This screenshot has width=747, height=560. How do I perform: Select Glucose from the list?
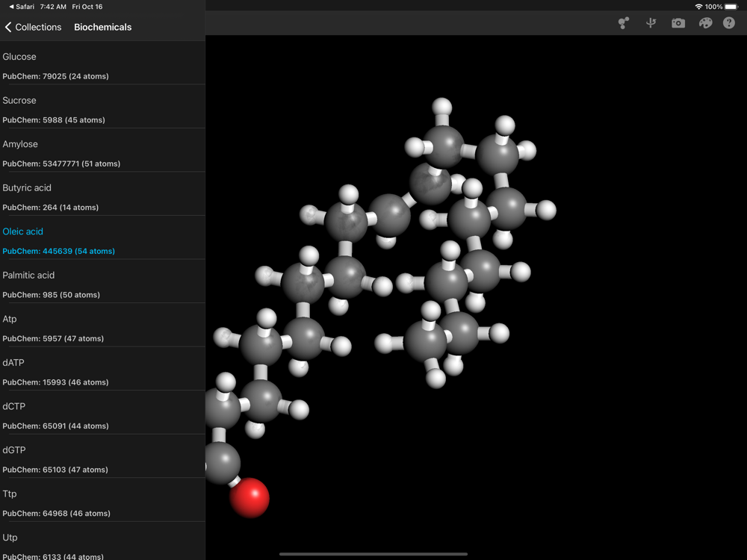(102, 66)
